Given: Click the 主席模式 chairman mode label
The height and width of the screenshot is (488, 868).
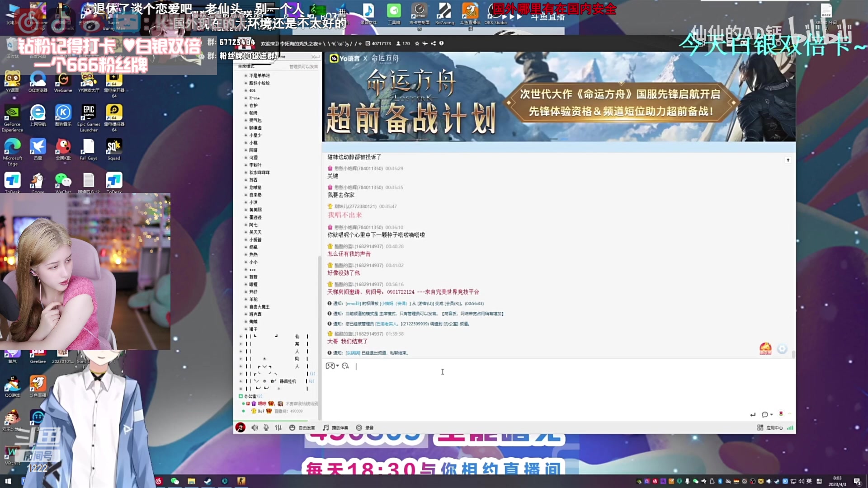Looking at the screenshot, I should [x=246, y=66].
